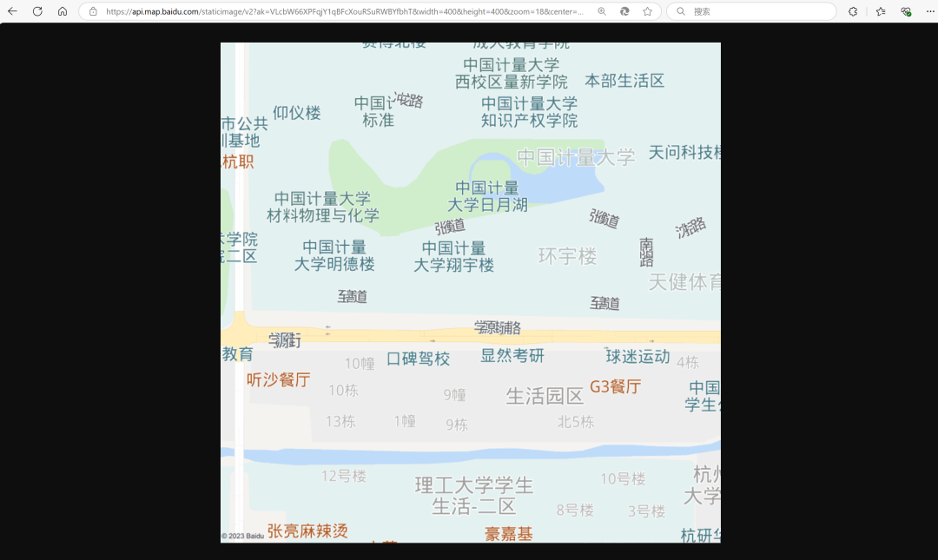Image resolution: width=938 pixels, height=560 pixels.
Task: Open Browser essentials heart icon
Action: coord(906,11)
